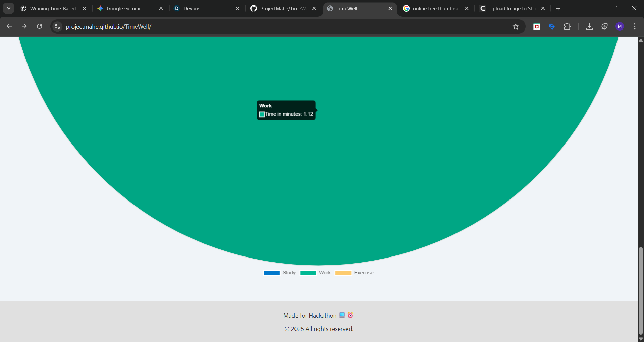Close the online free thumbnail tab
This screenshot has height=342, width=644.
[x=467, y=8]
